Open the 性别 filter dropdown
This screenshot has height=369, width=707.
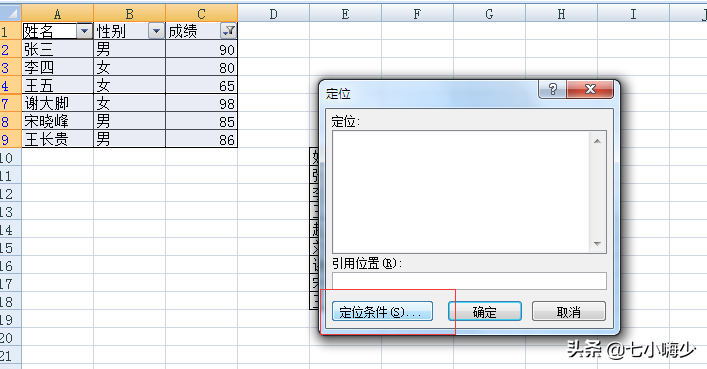point(156,31)
